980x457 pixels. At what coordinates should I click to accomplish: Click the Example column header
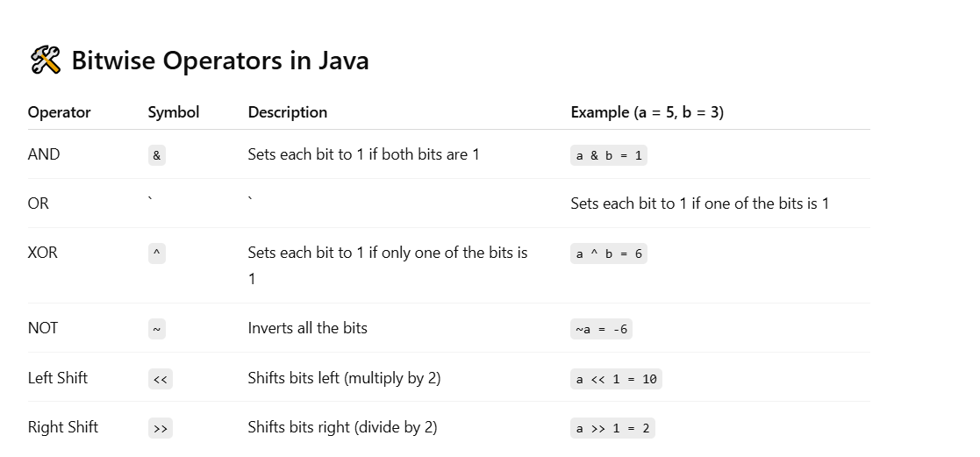[x=647, y=112]
